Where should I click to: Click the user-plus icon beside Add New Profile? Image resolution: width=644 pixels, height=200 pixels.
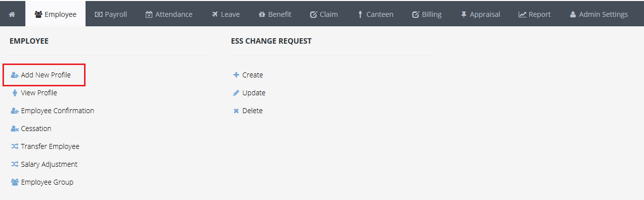tap(14, 75)
